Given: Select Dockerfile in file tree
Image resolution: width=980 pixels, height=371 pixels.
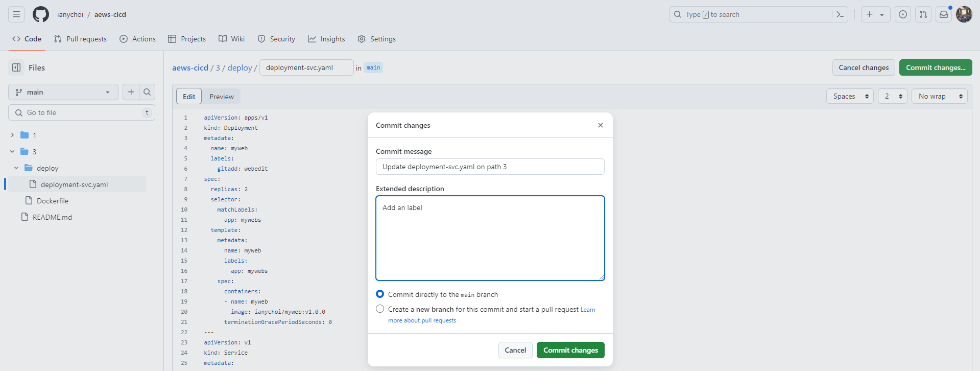Looking at the screenshot, I should [x=53, y=201].
